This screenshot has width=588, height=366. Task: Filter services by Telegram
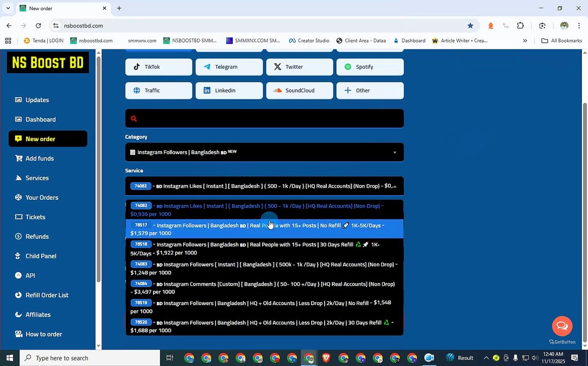click(x=229, y=67)
